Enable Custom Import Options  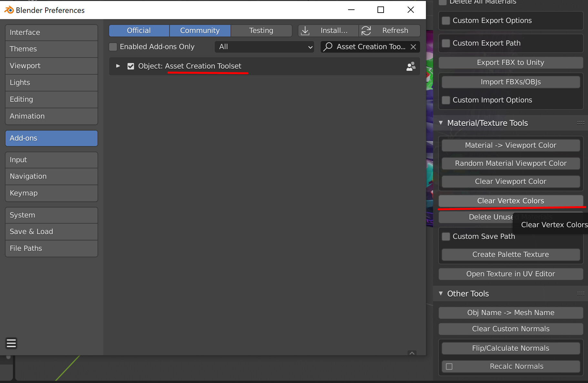[446, 100]
